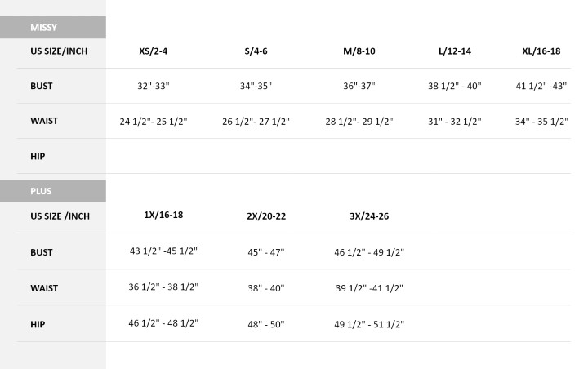Image resolution: width=588 pixels, height=369 pixels.
Task: Click the 39 1/2" -41 1/2" waist cell
Action: pyautogui.click(x=369, y=288)
